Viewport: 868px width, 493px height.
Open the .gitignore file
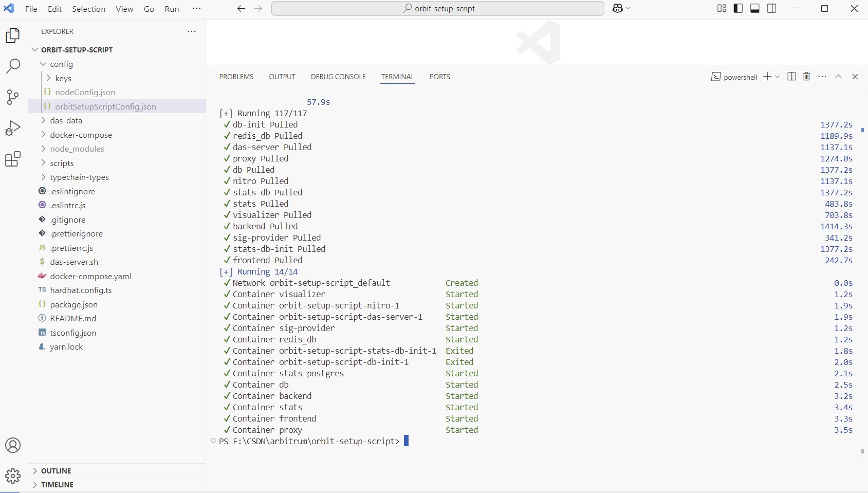117,220
